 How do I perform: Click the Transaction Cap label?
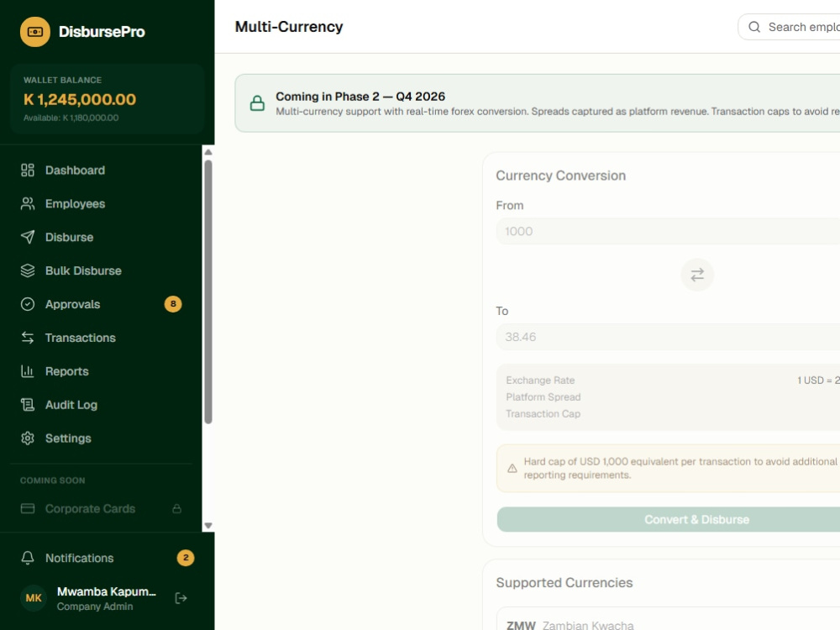click(543, 413)
